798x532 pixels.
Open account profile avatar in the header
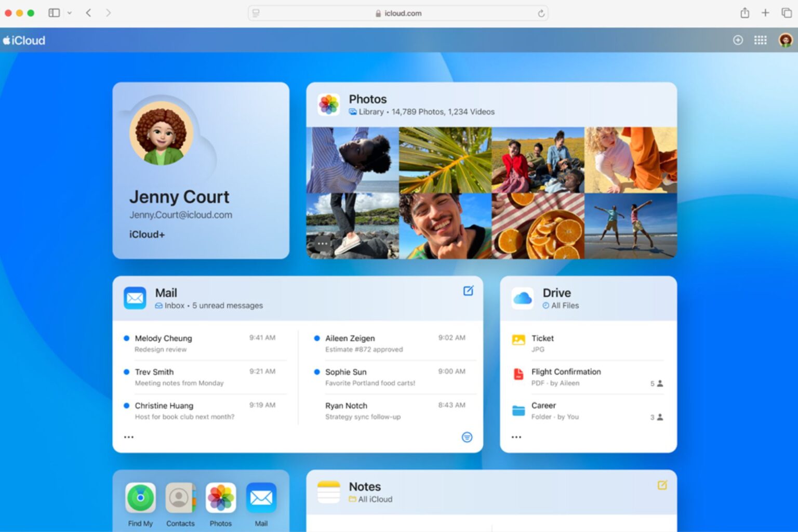click(786, 40)
